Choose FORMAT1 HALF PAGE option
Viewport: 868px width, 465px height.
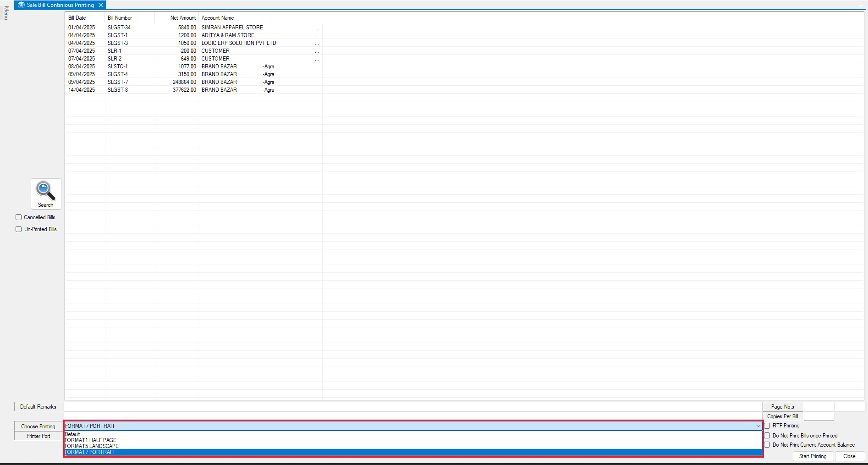point(91,440)
